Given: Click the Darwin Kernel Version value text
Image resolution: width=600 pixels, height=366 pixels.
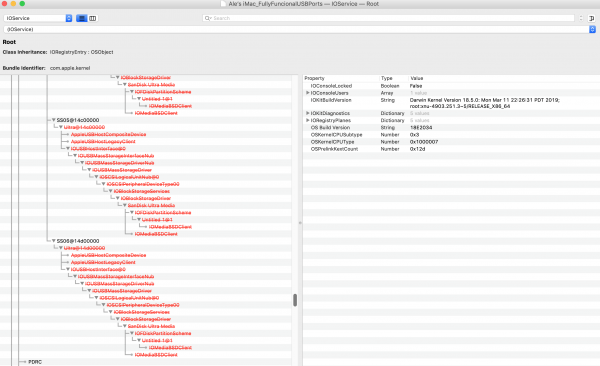Looking at the screenshot, I should [x=484, y=103].
